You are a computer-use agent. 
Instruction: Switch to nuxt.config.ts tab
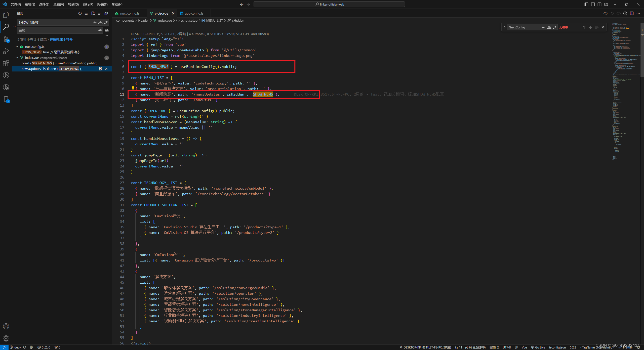click(130, 13)
